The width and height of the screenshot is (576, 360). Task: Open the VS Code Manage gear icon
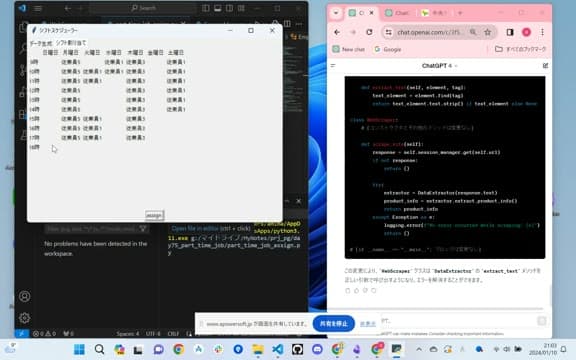click(x=25, y=318)
